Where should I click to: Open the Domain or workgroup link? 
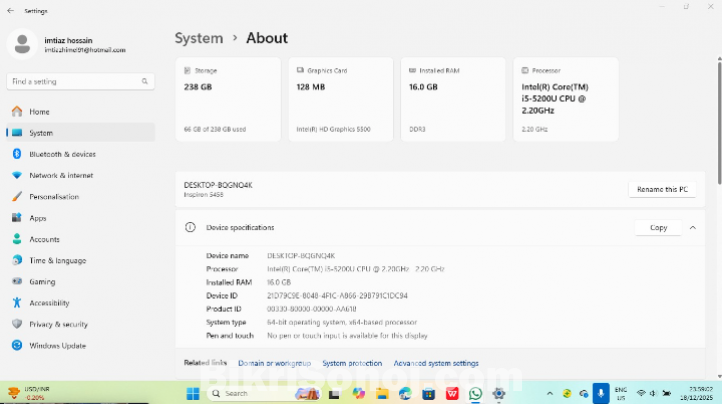point(274,363)
